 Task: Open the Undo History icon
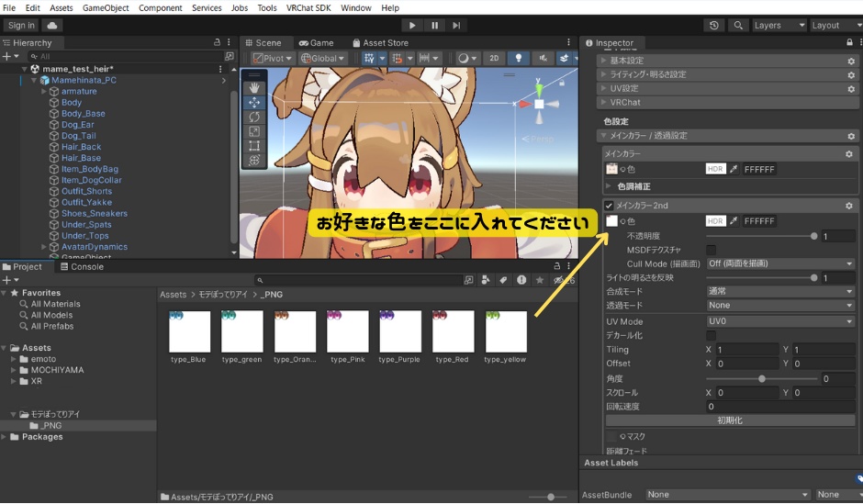point(714,26)
